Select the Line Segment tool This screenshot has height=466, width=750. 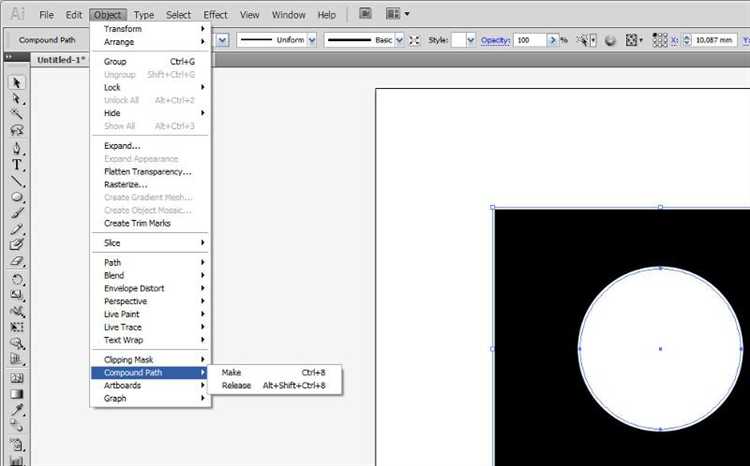coord(16,181)
